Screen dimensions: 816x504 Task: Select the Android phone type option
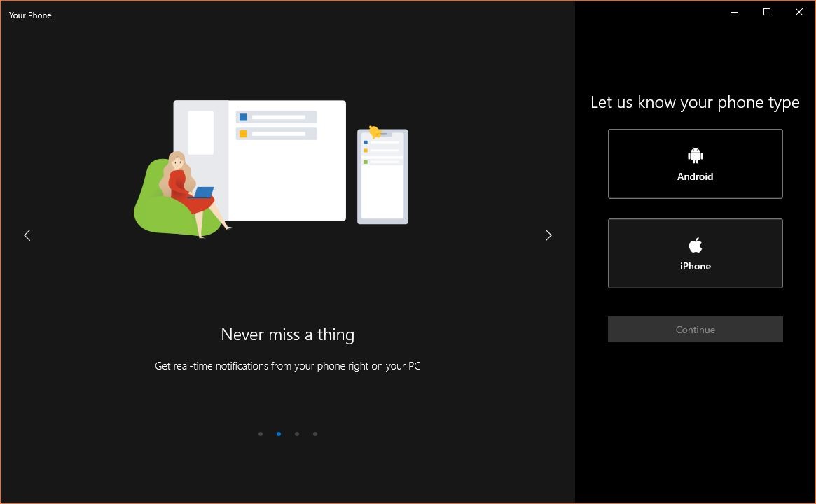(x=696, y=164)
